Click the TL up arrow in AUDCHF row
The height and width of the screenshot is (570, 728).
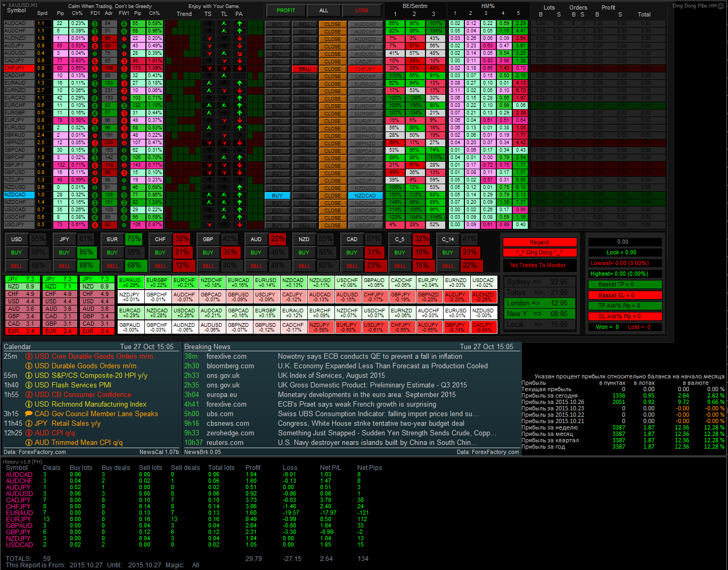(x=224, y=31)
